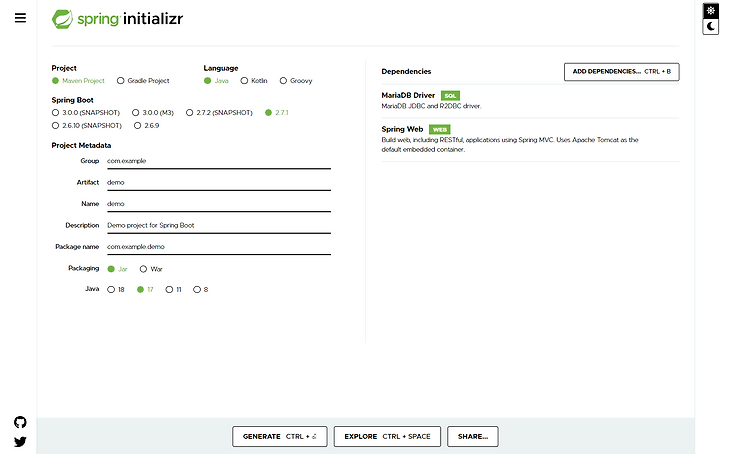Focus the Description input field
This screenshot has width=750, height=454.
coord(219,226)
